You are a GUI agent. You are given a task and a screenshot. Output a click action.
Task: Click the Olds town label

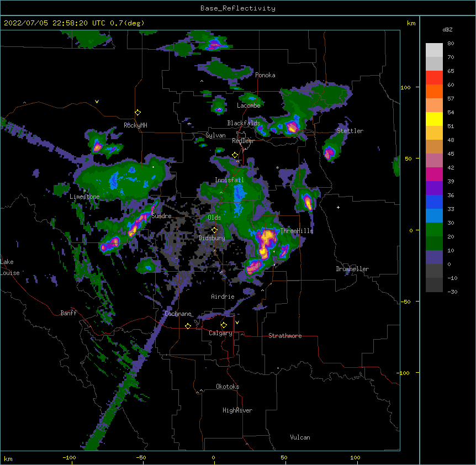[x=214, y=218]
